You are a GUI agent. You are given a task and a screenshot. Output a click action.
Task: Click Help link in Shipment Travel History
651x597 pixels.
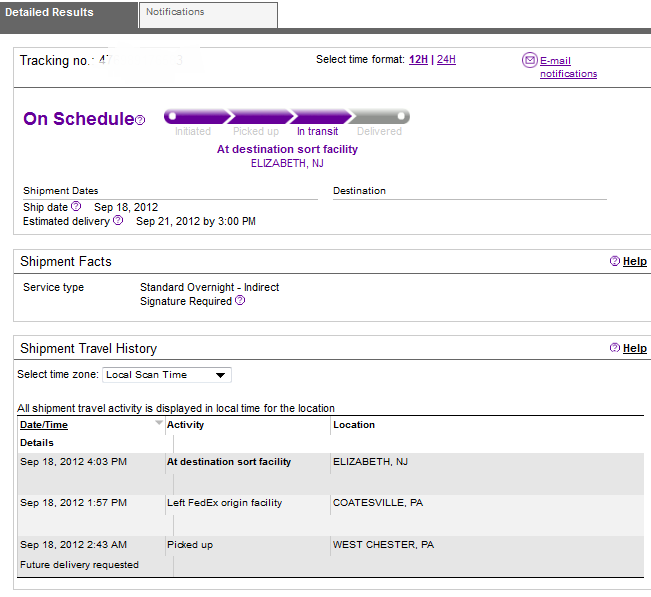pyautogui.click(x=635, y=348)
